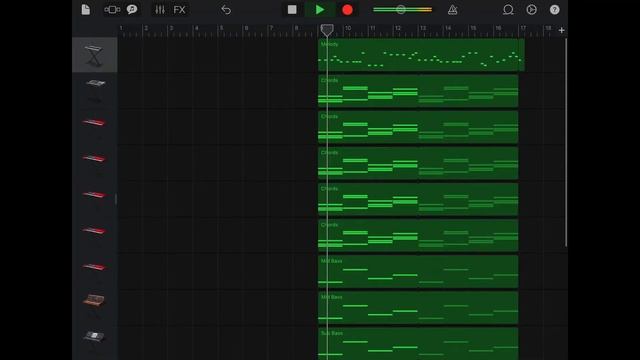
Task: Select the red keyboard icon of the fourth Chords track
Action: 94,195
